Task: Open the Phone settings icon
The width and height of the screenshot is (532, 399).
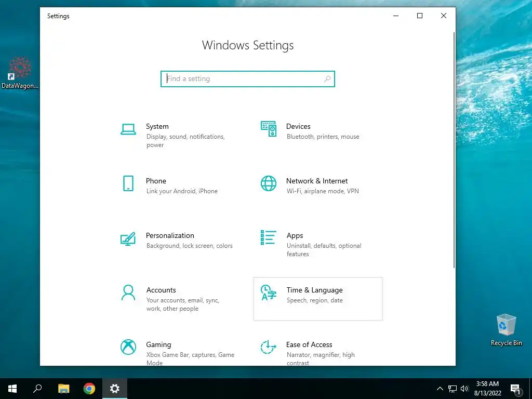Action: click(128, 183)
